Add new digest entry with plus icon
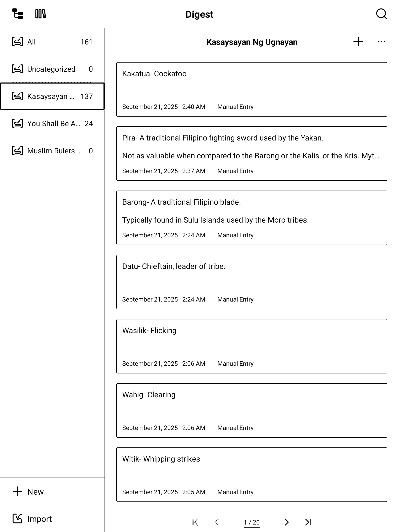This screenshot has width=399, height=532. pos(358,42)
